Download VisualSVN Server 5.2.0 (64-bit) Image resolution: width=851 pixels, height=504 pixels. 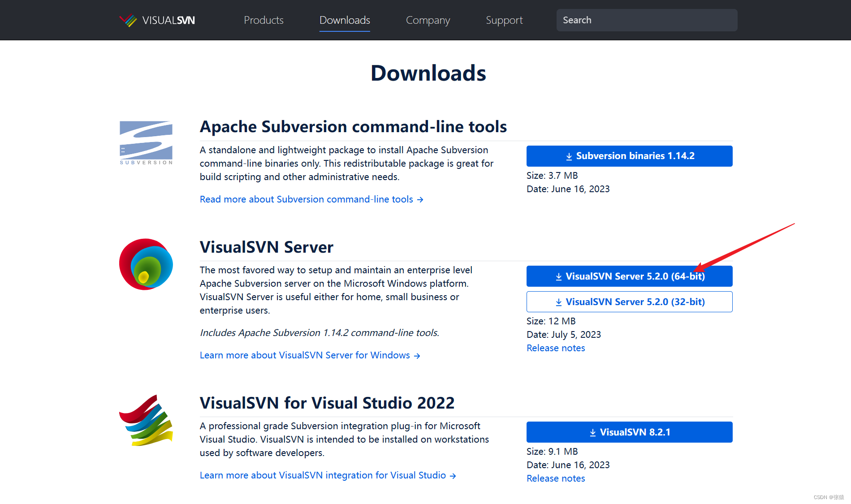(629, 276)
